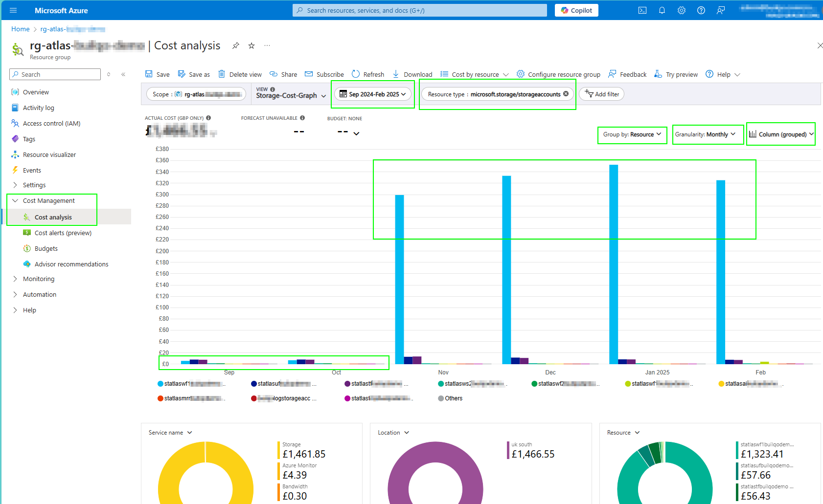Navigate to Home breadcrumb link
823x504 pixels.
20,29
